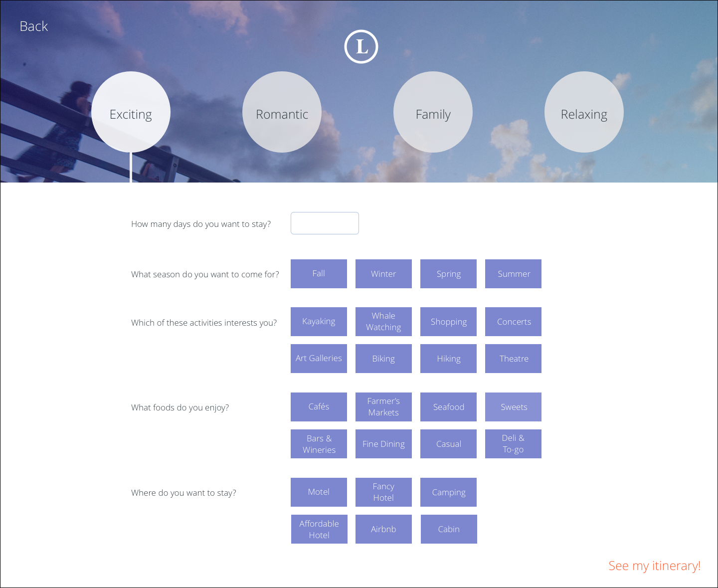Pick Summer as the season
This screenshot has height=588, width=718.
513,274
